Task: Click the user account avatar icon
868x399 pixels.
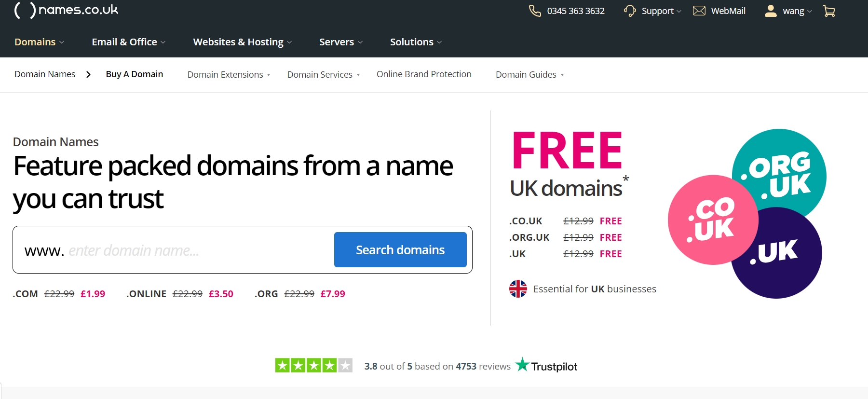Action: [771, 11]
